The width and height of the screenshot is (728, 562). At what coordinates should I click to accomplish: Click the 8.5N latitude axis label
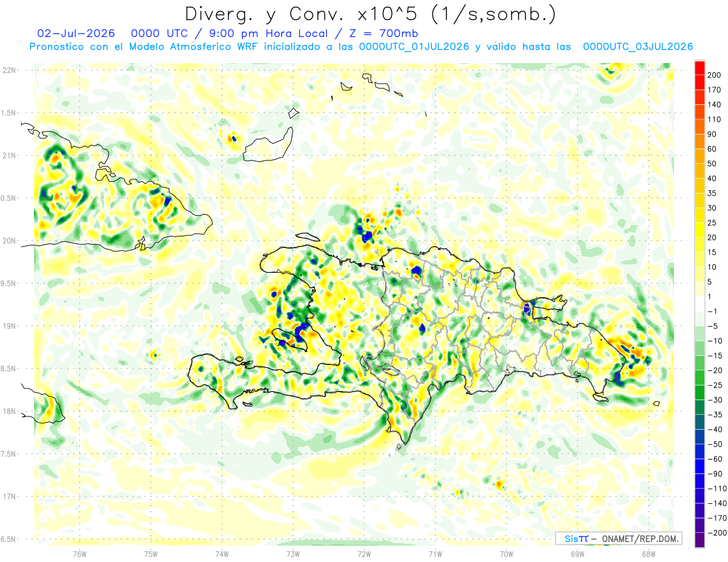[x=8, y=369]
